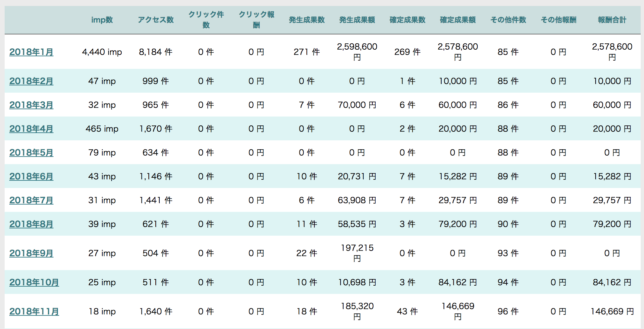Click the 146,669 円 total for November
Viewport: 644px width, 329px height.
tap(612, 311)
